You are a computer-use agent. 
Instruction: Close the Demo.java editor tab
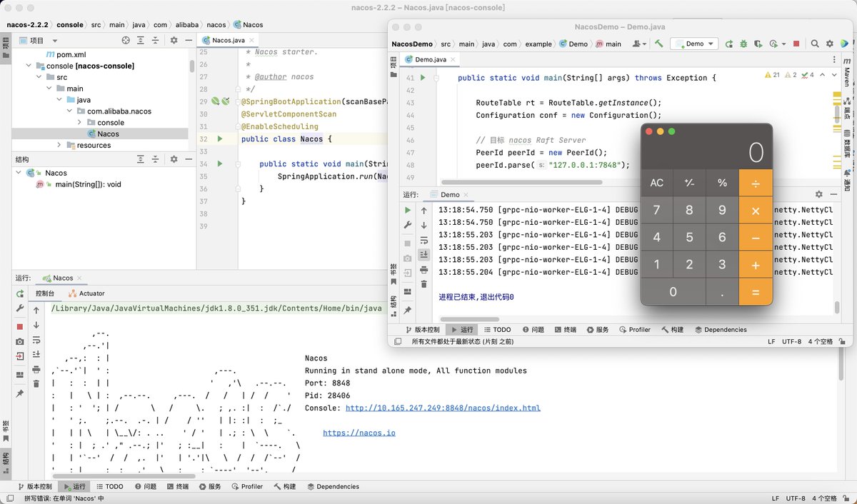click(x=453, y=59)
